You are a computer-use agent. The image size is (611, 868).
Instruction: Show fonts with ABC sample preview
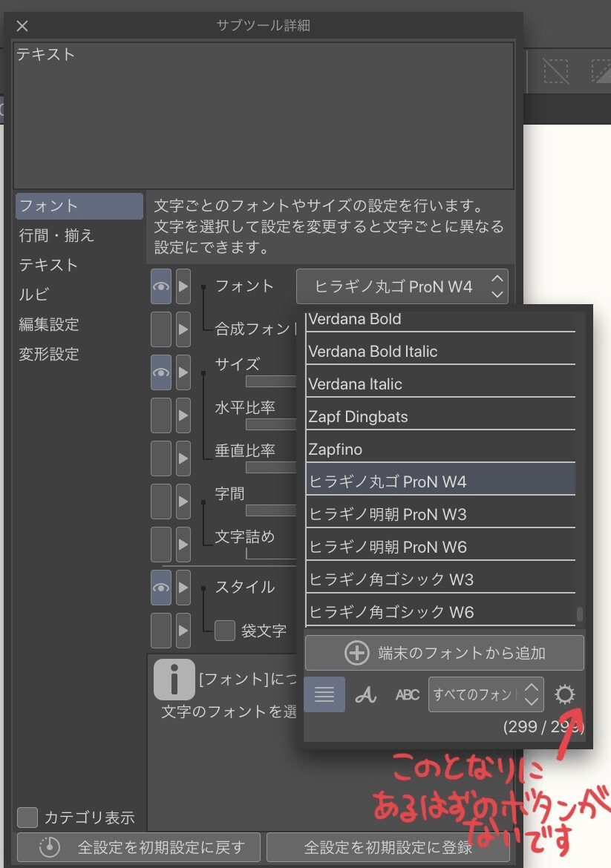coord(407,694)
